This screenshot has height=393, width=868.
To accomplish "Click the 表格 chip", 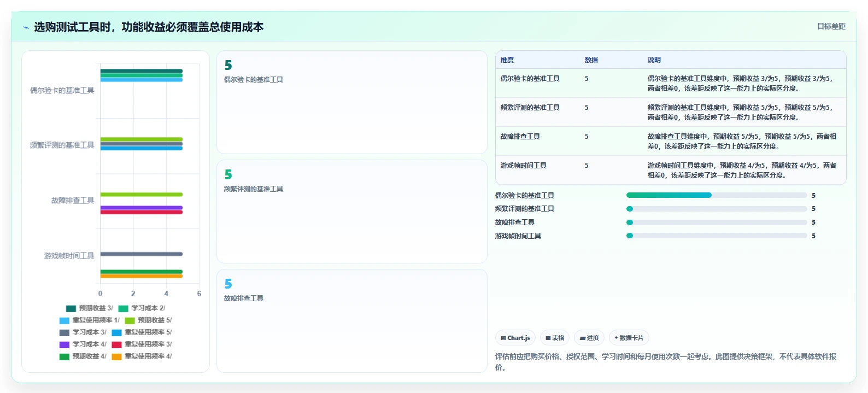I will [x=555, y=338].
